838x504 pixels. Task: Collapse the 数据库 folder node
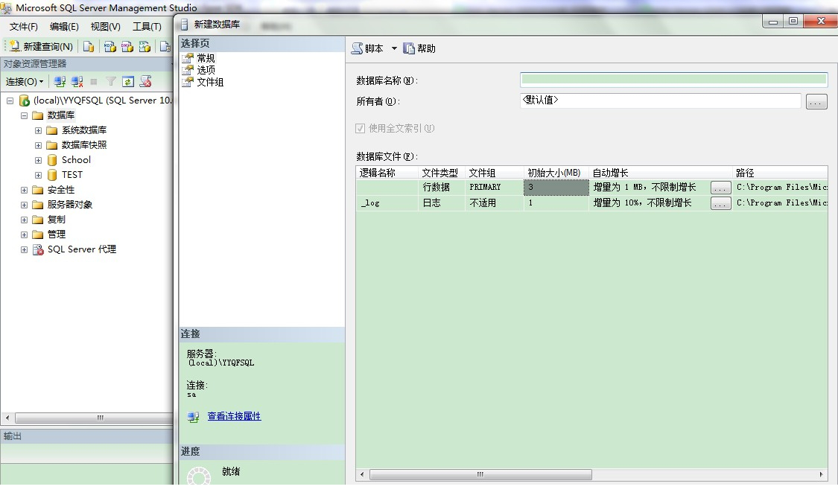point(24,115)
